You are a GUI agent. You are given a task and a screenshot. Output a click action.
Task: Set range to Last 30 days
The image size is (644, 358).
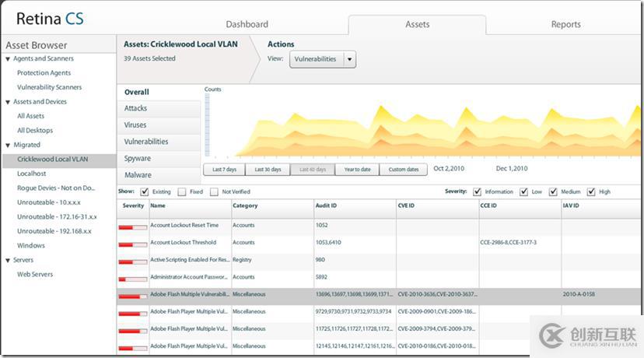268,170
